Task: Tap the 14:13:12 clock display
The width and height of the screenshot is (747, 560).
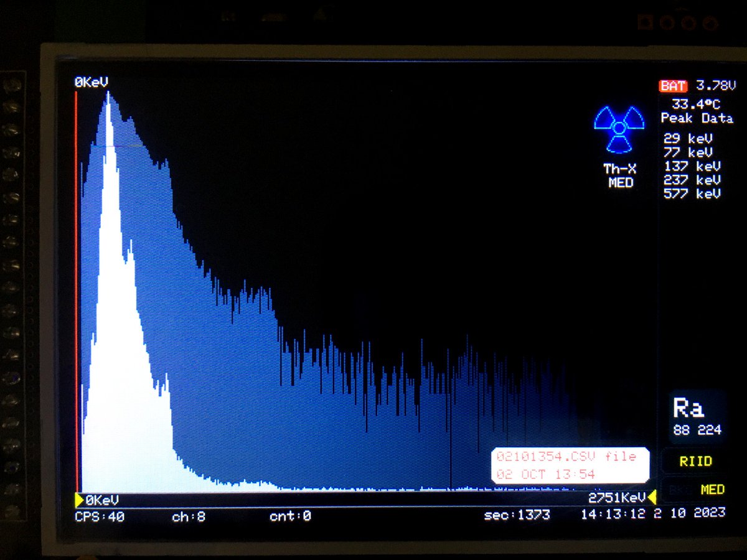Action: point(614,514)
